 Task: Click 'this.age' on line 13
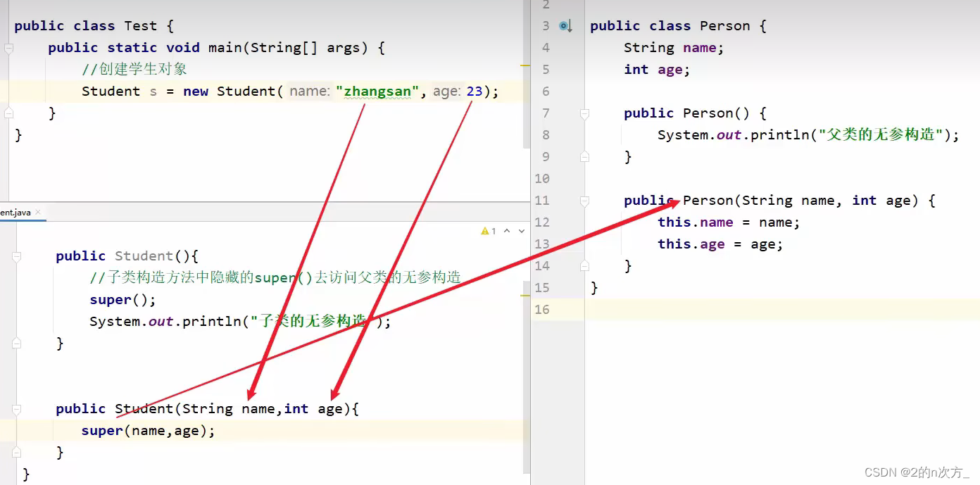coord(691,244)
